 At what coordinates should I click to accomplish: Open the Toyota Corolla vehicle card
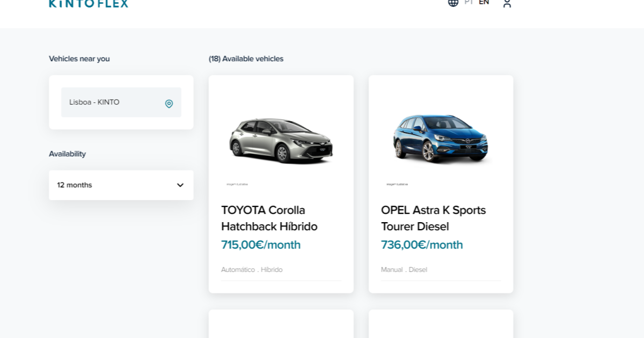click(281, 183)
